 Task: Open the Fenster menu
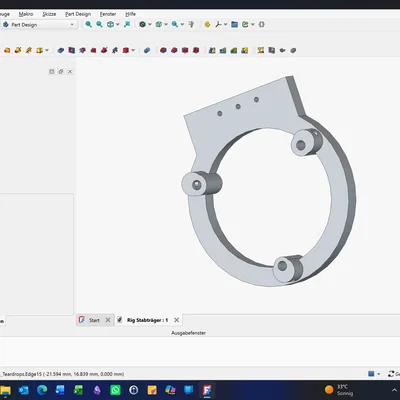pos(108,14)
